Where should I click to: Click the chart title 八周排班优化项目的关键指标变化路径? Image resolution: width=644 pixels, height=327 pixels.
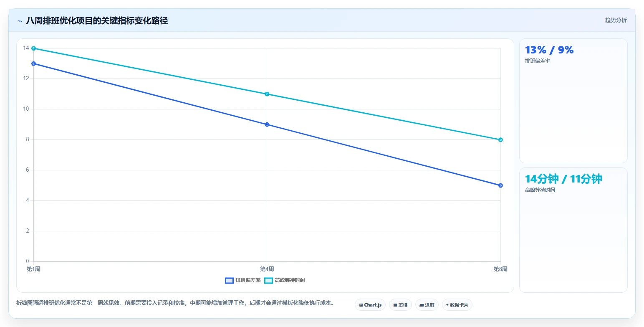pos(97,21)
